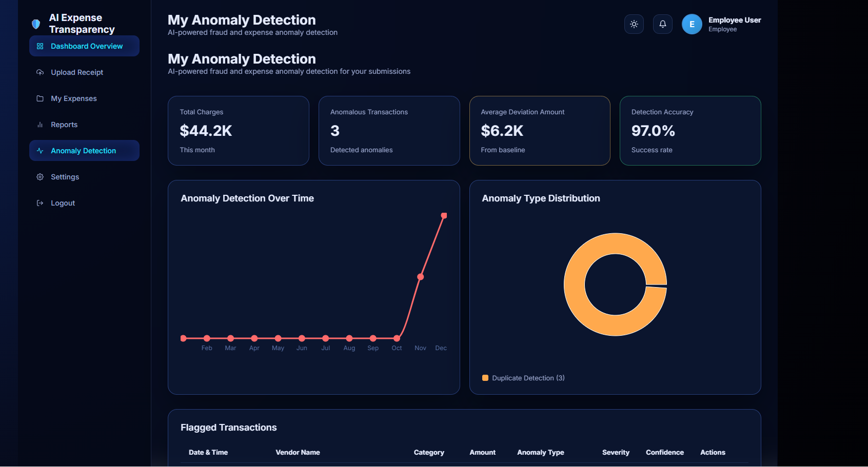Click the Detection Accuracy card
The width and height of the screenshot is (868, 467).
pyautogui.click(x=691, y=131)
